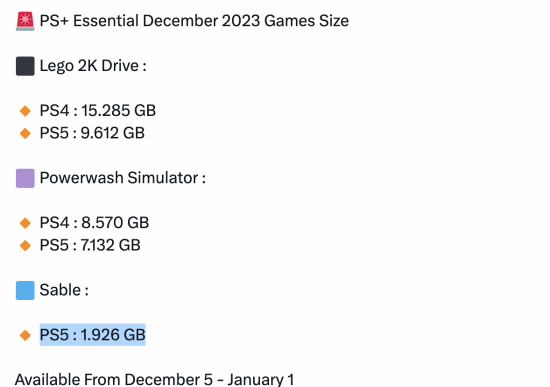Click orange diamond beside PS4 : 8.570 GB
This screenshot has width=550, height=387.
point(25,223)
